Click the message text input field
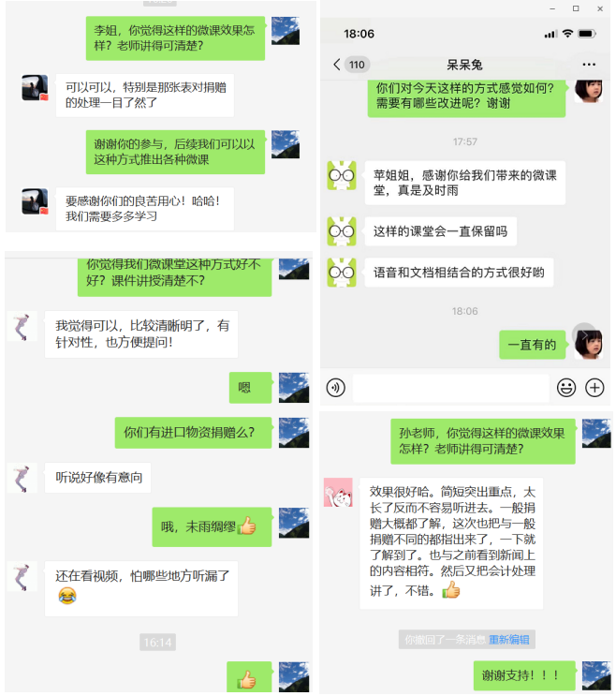This screenshot has height=696, width=616. pos(451,388)
